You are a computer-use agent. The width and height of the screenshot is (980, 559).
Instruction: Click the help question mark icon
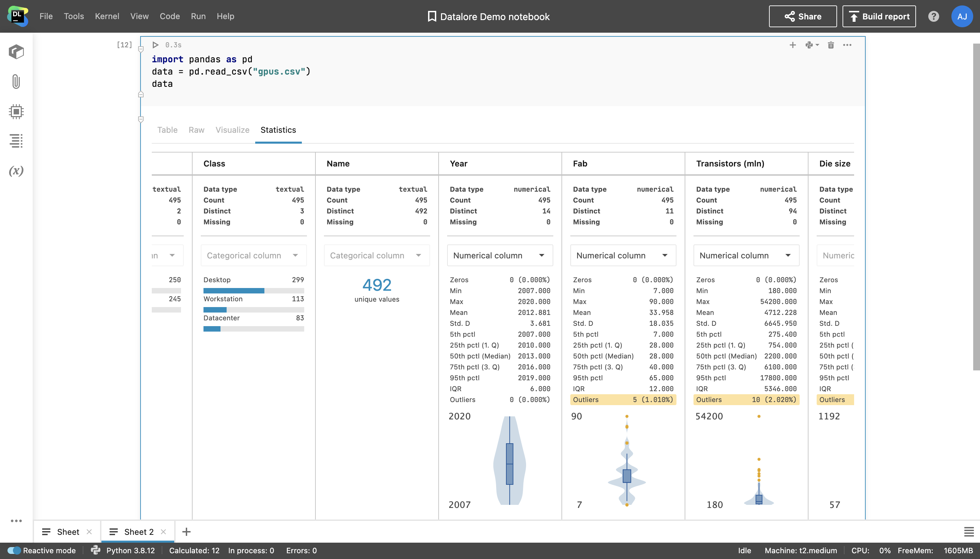tap(934, 16)
